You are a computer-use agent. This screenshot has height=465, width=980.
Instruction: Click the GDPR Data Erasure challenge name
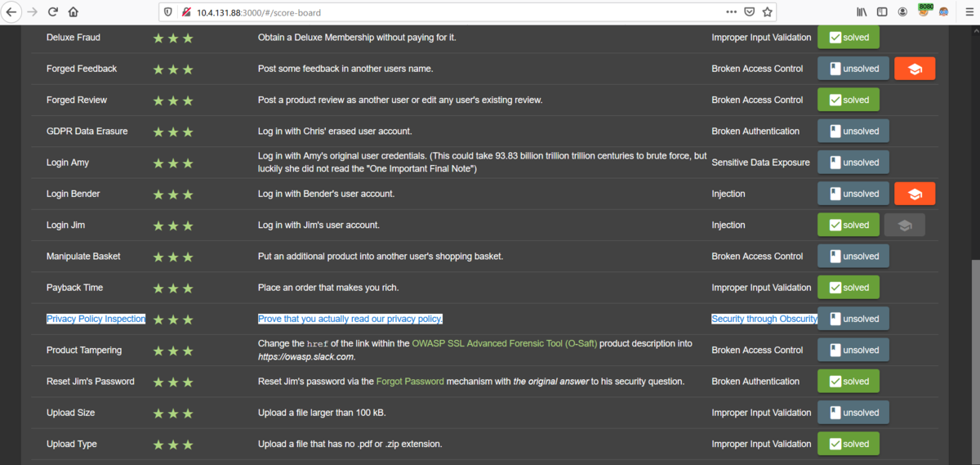[x=87, y=131]
